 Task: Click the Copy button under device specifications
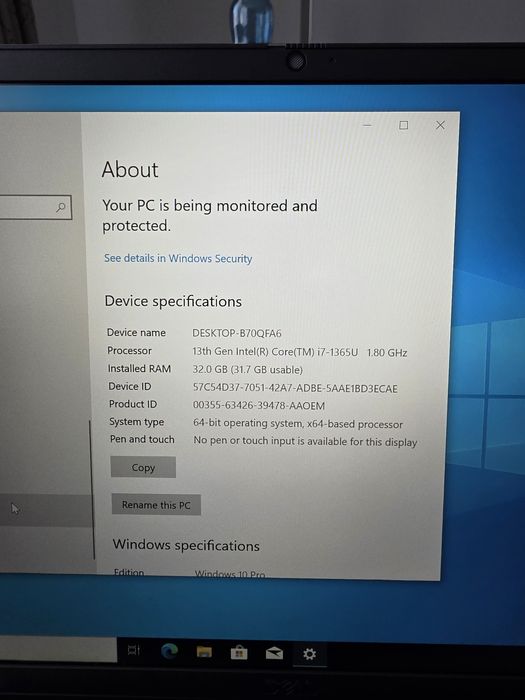coord(143,467)
